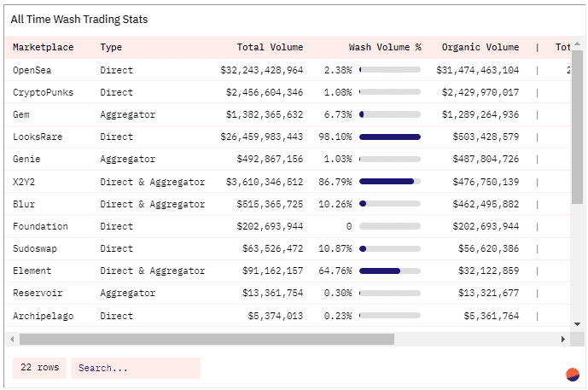Viewport: 588px width, 390px height.
Task: Click the horizontal scrollbar thumb
Action: pos(207,340)
